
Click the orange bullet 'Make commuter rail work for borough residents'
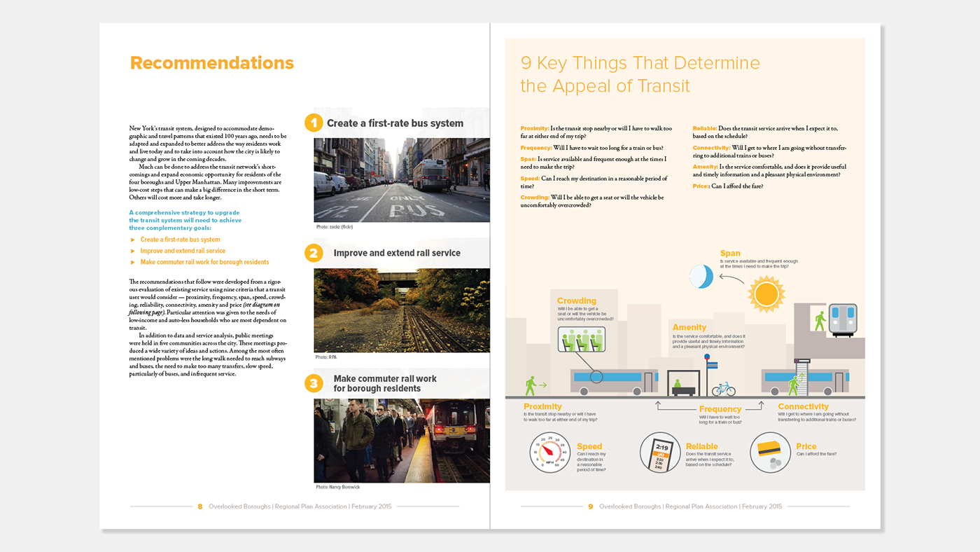pyautogui.click(x=204, y=262)
